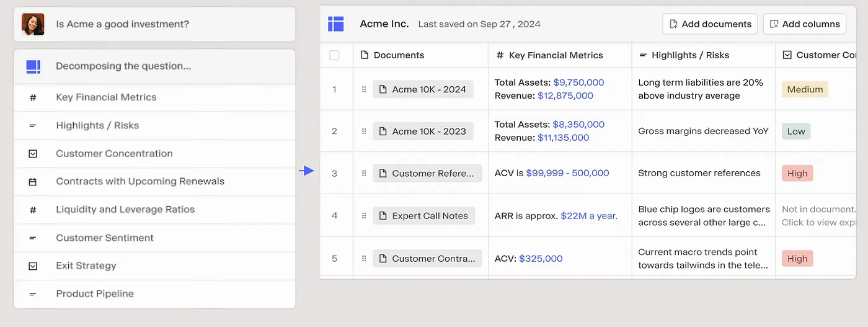
Task: Click the Medium tag in row 1
Action: coord(805,89)
